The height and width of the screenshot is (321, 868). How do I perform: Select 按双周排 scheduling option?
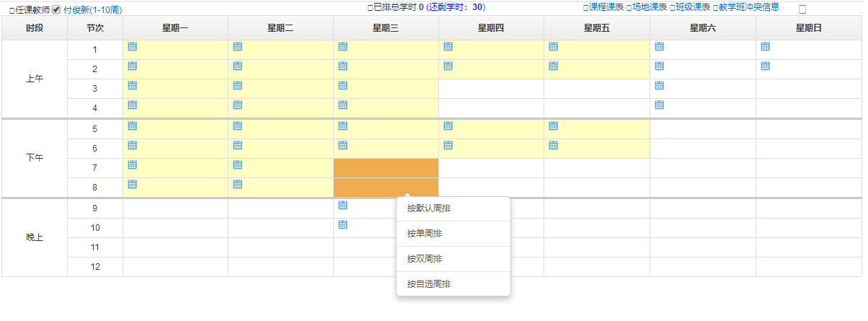click(x=425, y=259)
